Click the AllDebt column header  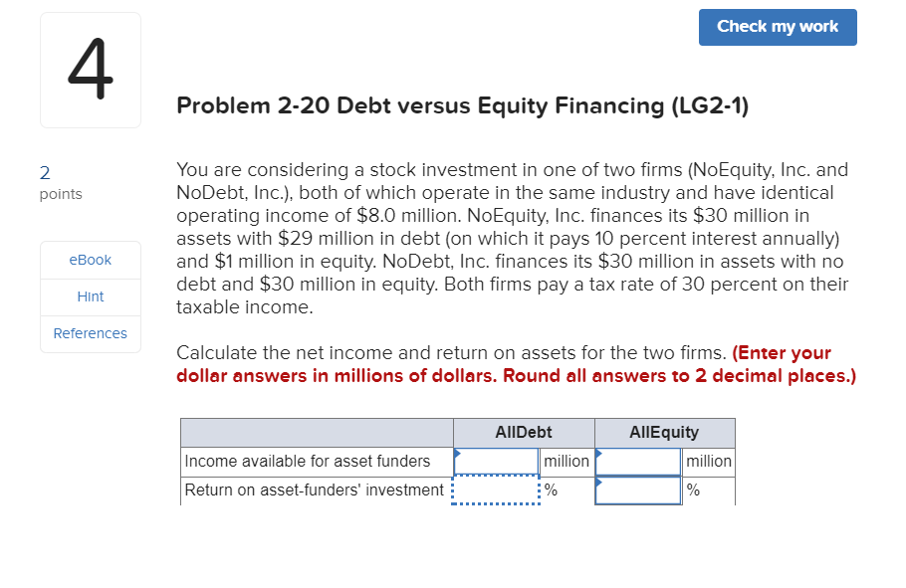tap(523, 432)
